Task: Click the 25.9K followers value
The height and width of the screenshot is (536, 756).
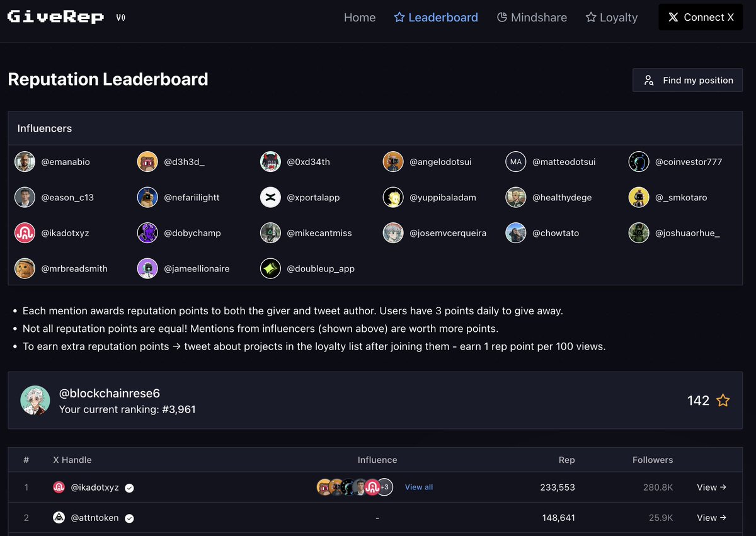Action: (x=660, y=518)
